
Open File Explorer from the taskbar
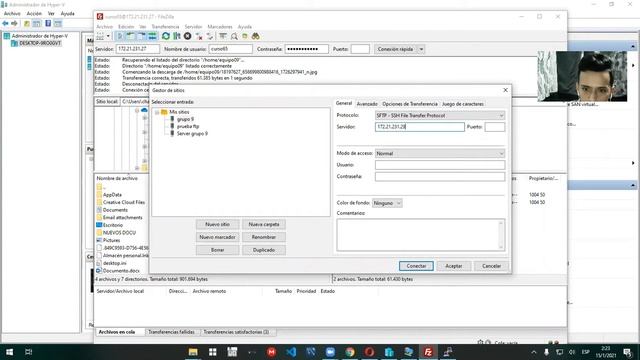(193, 352)
